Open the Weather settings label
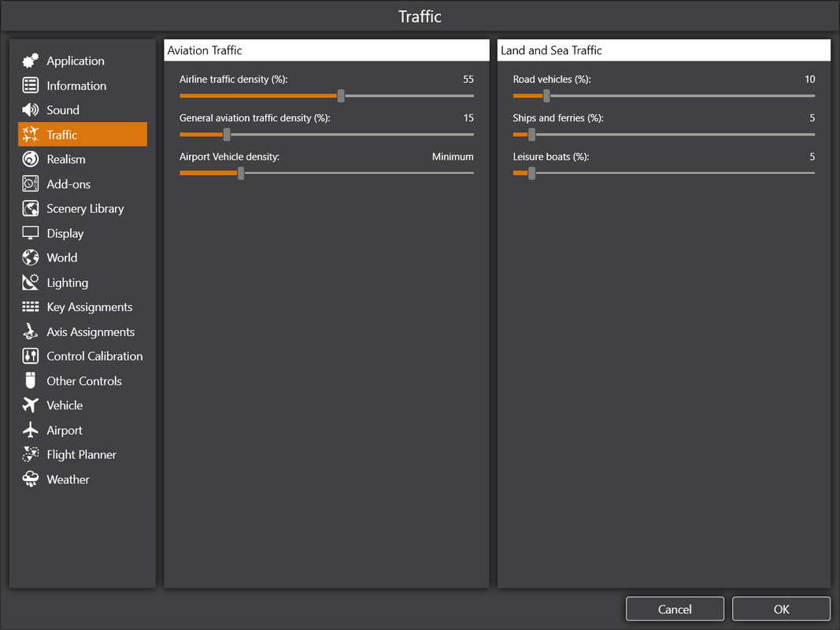Screen dimensions: 840x630 (68, 480)
